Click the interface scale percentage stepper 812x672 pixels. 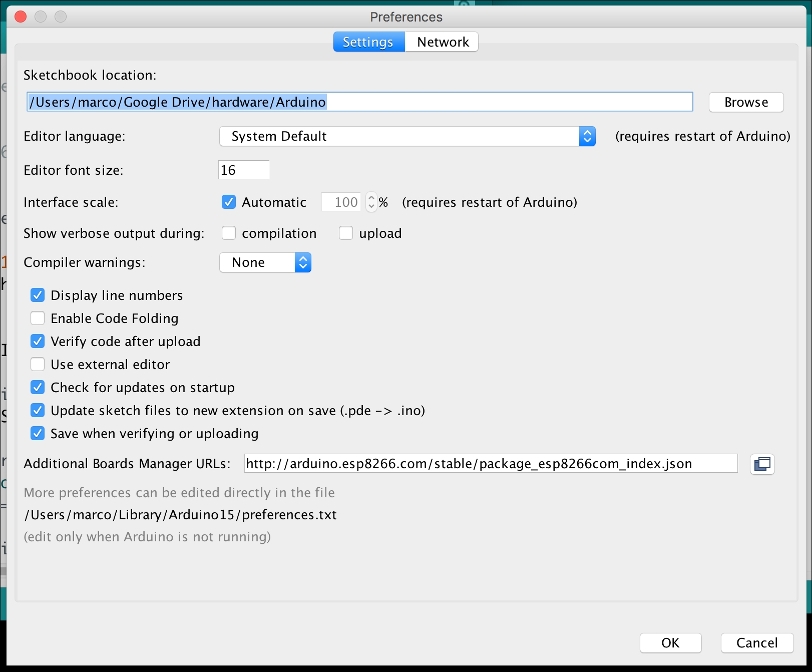371,202
